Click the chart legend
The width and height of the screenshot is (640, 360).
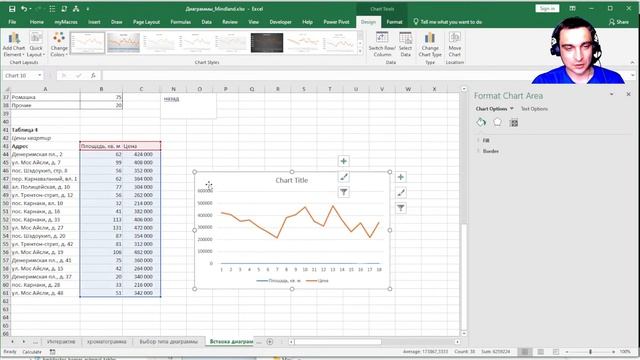click(x=292, y=281)
